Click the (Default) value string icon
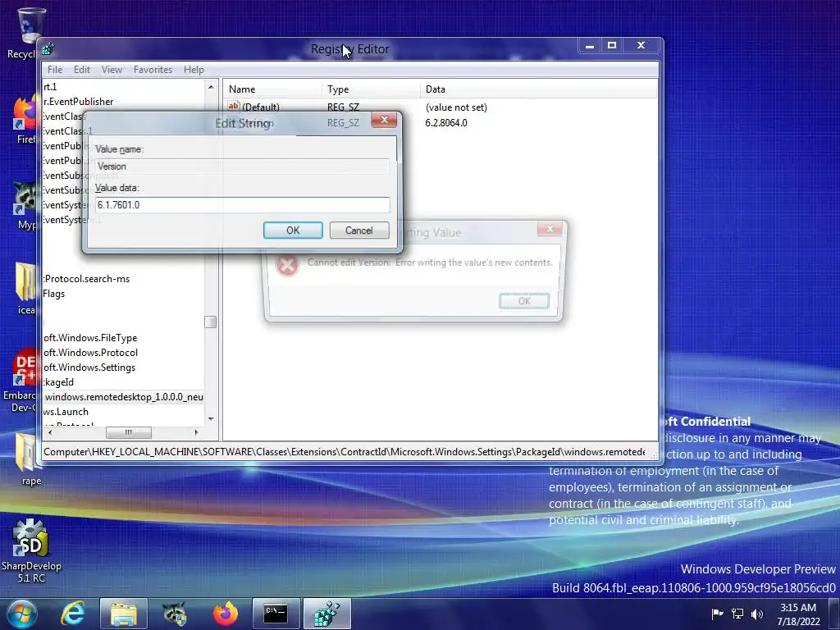 234,106
